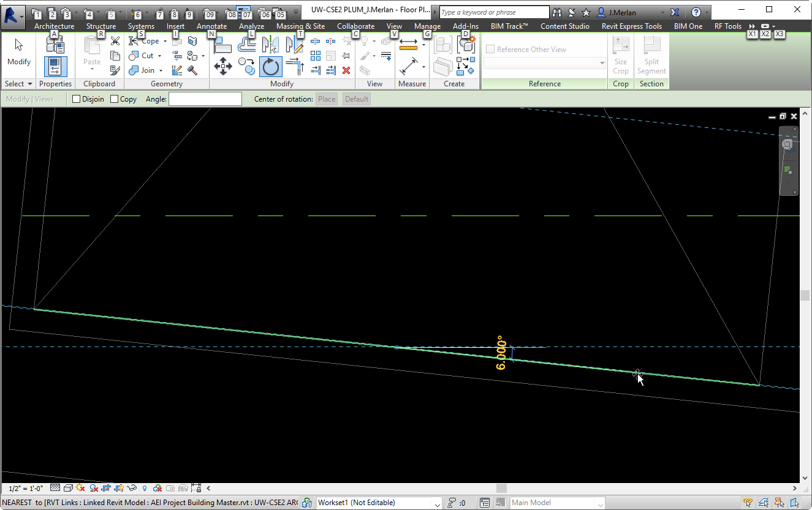
Task: Switch to the Collaborate tab
Action: click(x=355, y=26)
